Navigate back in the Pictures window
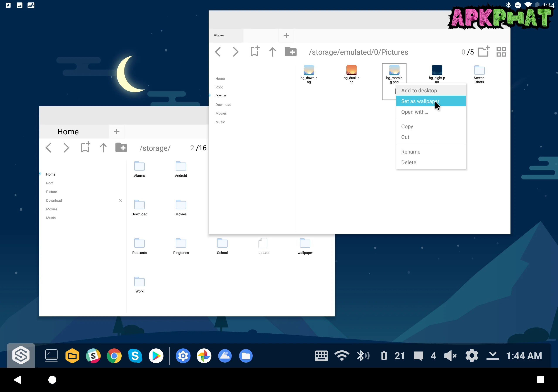Screen dimensions: 558x392 click(218, 52)
